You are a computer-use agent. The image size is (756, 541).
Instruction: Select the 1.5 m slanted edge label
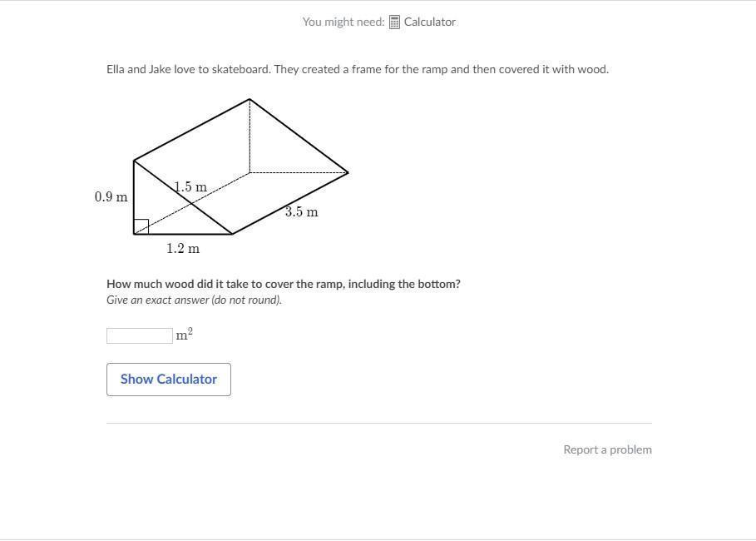tap(190, 187)
